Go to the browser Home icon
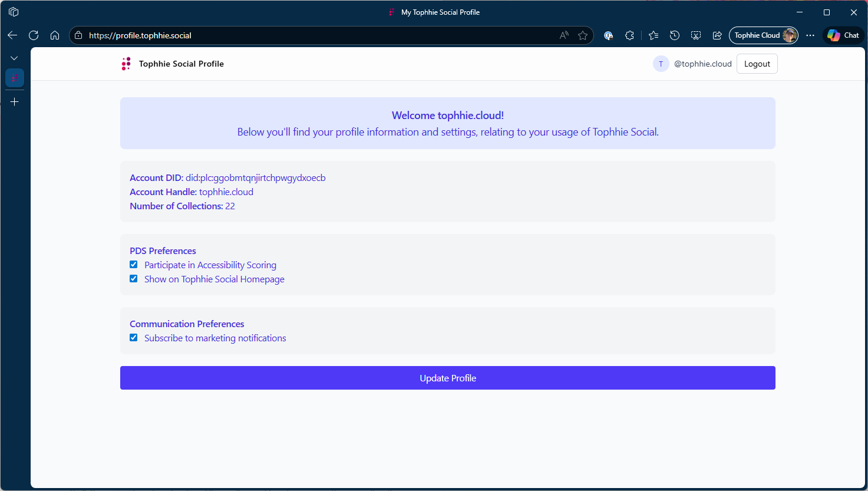 (55, 35)
